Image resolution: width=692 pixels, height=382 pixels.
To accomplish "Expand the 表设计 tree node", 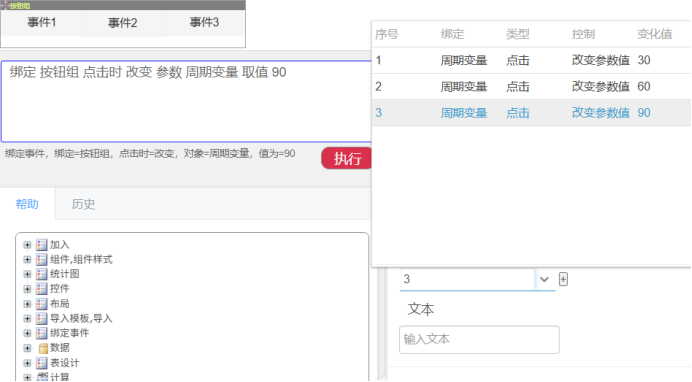I will tap(27, 363).
